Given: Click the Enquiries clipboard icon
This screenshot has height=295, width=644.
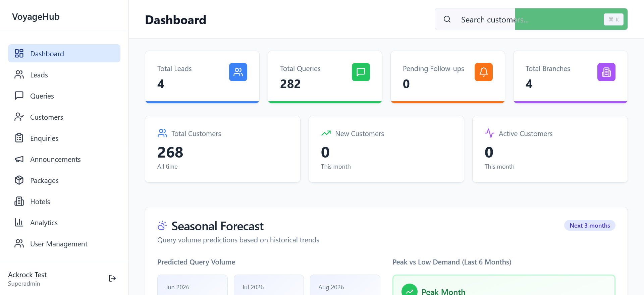Looking at the screenshot, I should coord(19,138).
